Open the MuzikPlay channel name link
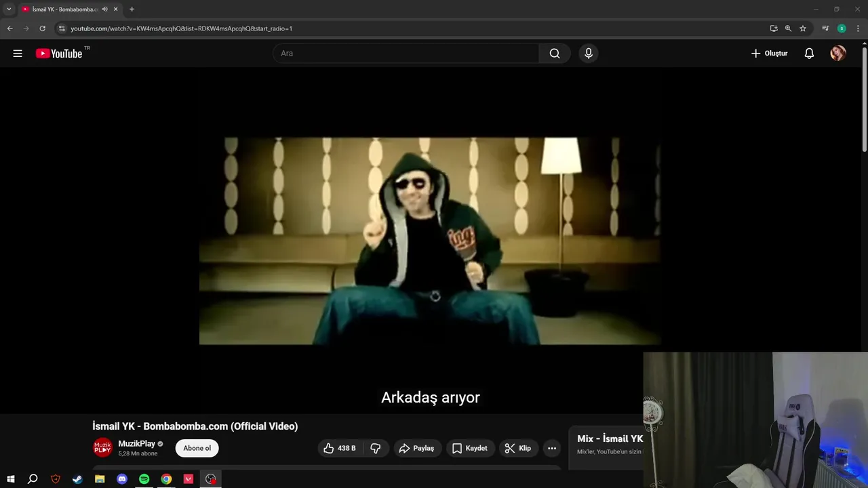Screen dimensions: 868x488 [137, 444]
